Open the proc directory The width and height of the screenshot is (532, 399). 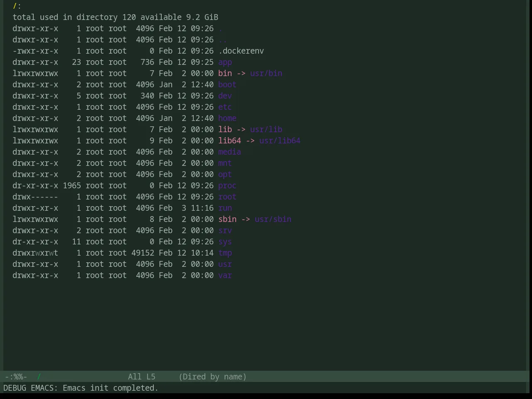pos(227,186)
